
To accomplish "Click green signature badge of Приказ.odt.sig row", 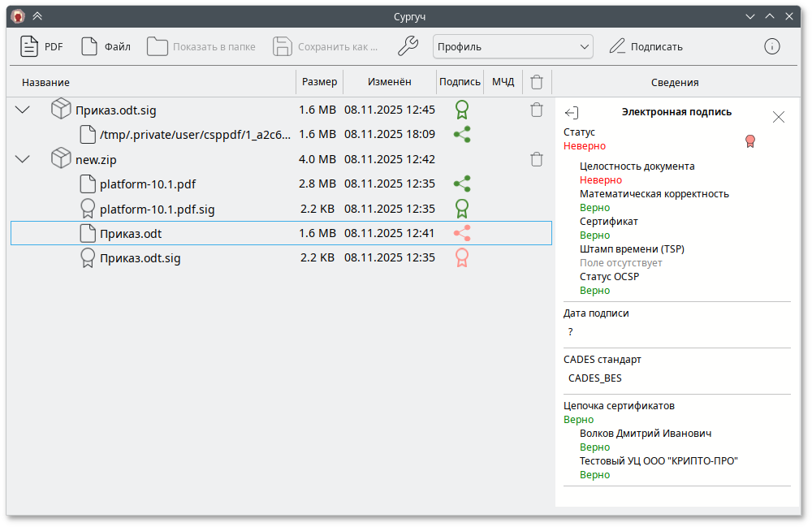I will pyautogui.click(x=462, y=110).
